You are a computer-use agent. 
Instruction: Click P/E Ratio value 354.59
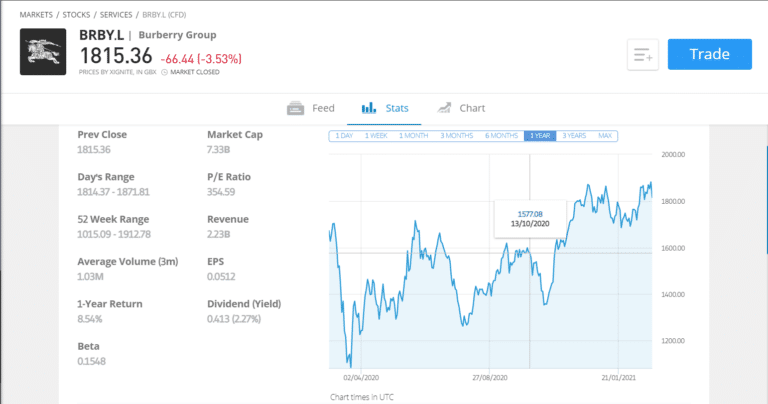tap(221, 192)
